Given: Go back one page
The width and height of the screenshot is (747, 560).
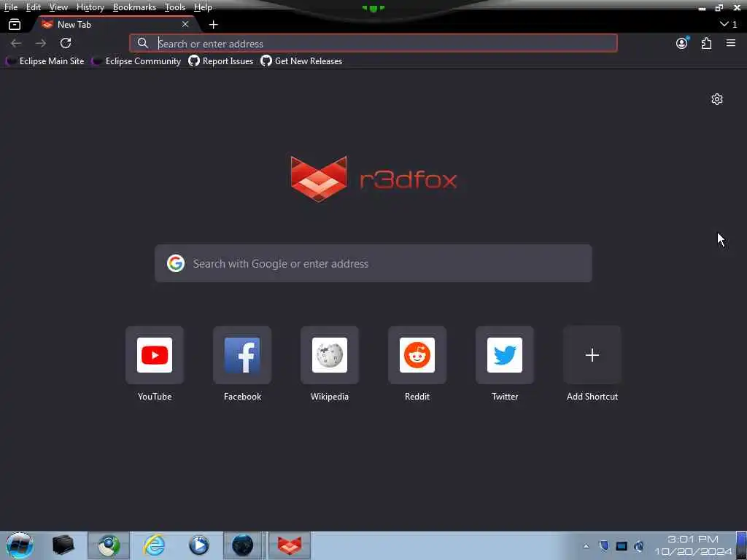Looking at the screenshot, I should (x=16, y=43).
